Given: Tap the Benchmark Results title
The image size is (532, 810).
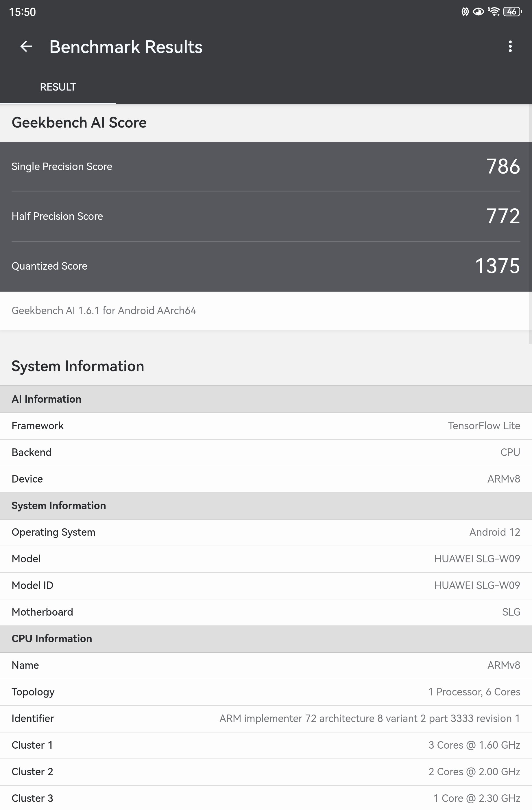Looking at the screenshot, I should point(126,47).
